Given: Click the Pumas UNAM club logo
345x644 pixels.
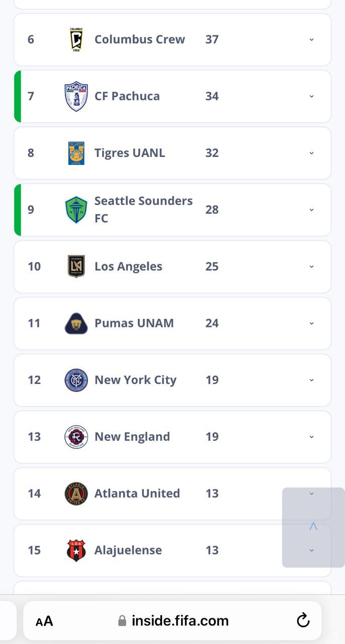Looking at the screenshot, I should click(76, 323).
